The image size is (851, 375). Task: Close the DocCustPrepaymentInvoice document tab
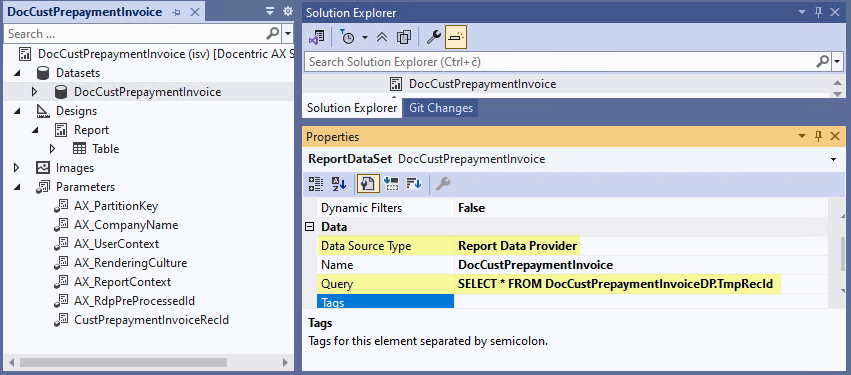pos(195,12)
